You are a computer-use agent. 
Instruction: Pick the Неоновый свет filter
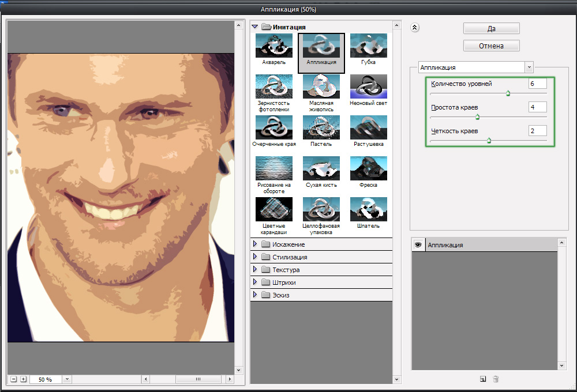[x=368, y=86]
